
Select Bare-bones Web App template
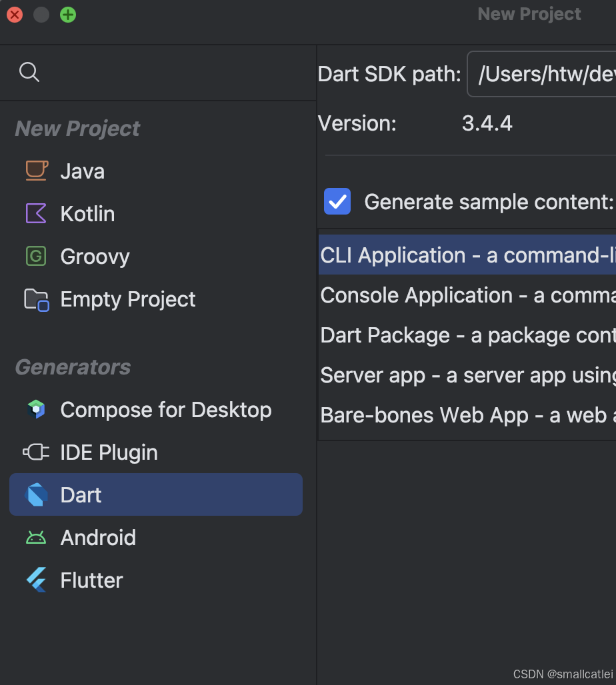(x=467, y=415)
